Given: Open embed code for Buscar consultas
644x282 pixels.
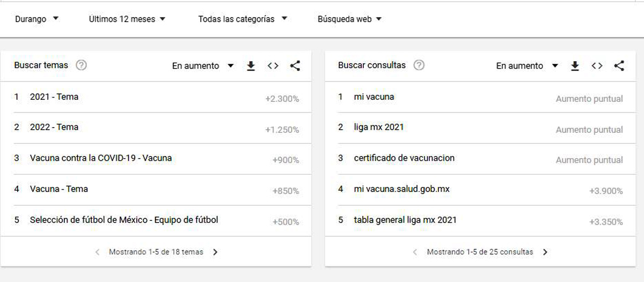Looking at the screenshot, I should (597, 66).
